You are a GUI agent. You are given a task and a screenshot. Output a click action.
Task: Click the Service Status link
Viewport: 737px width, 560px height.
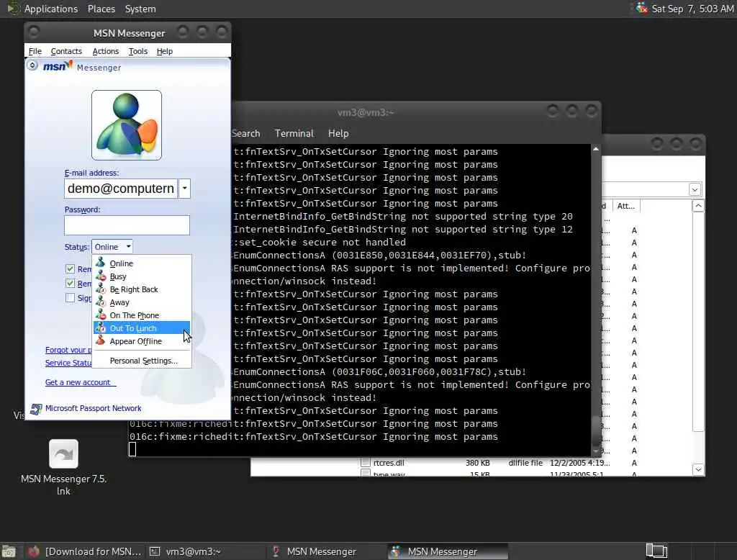[68, 363]
